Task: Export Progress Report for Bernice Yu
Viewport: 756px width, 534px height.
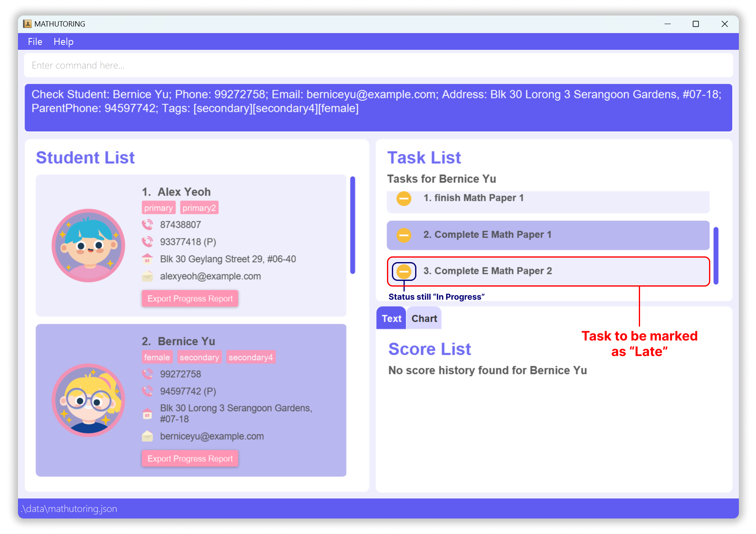Action: [190, 458]
